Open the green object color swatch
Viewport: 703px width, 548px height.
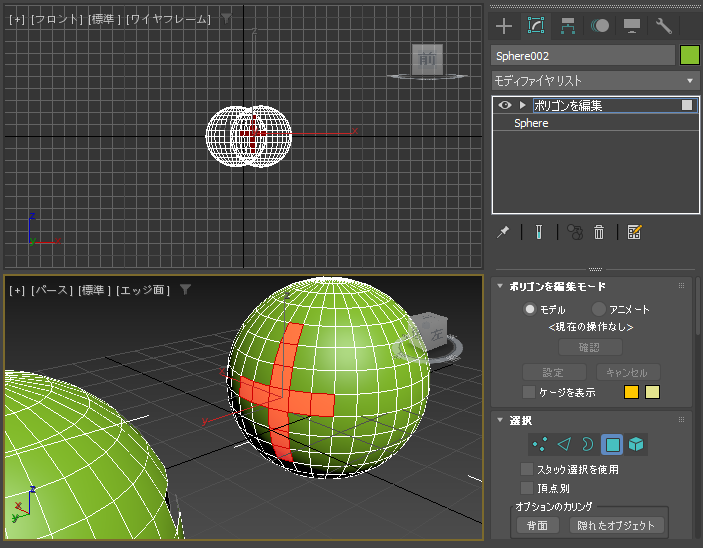690,56
